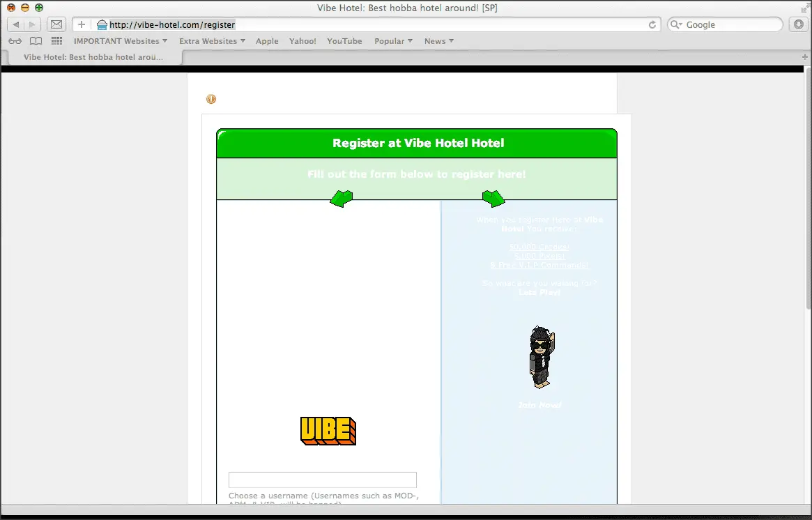Click the right green arrow under the banner
This screenshot has width=812, height=520.
pyautogui.click(x=493, y=199)
